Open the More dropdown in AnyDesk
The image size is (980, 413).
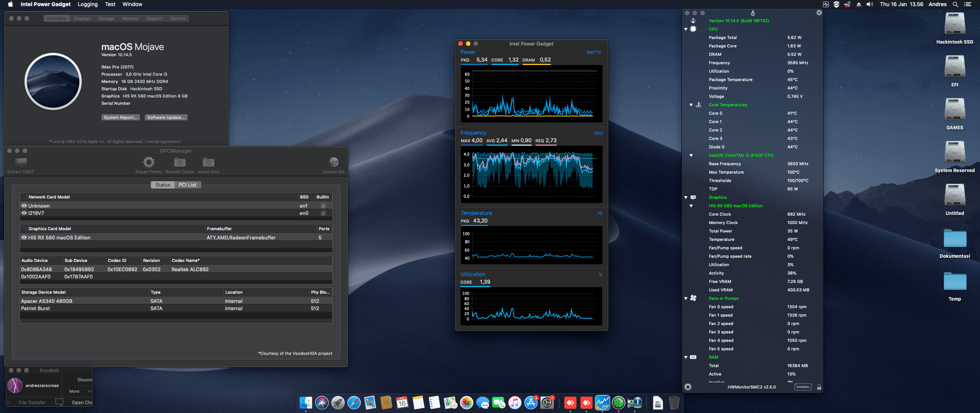point(78,391)
